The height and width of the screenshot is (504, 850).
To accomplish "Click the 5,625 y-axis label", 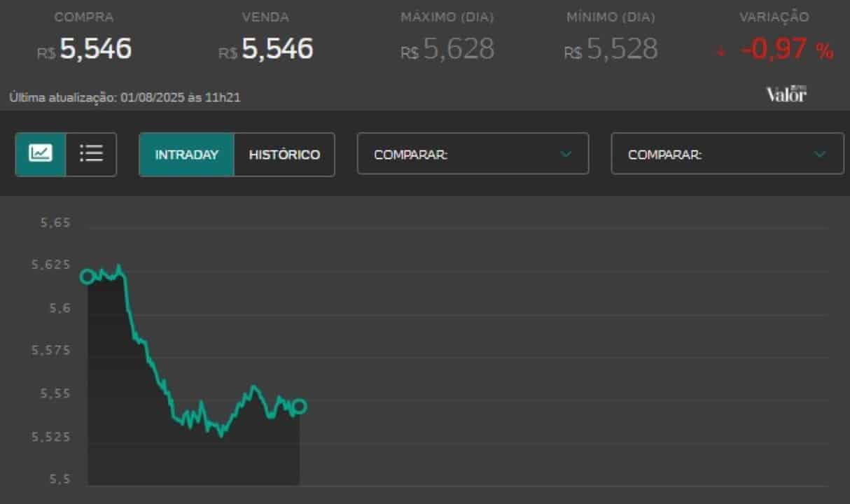I will [x=51, y=265].
